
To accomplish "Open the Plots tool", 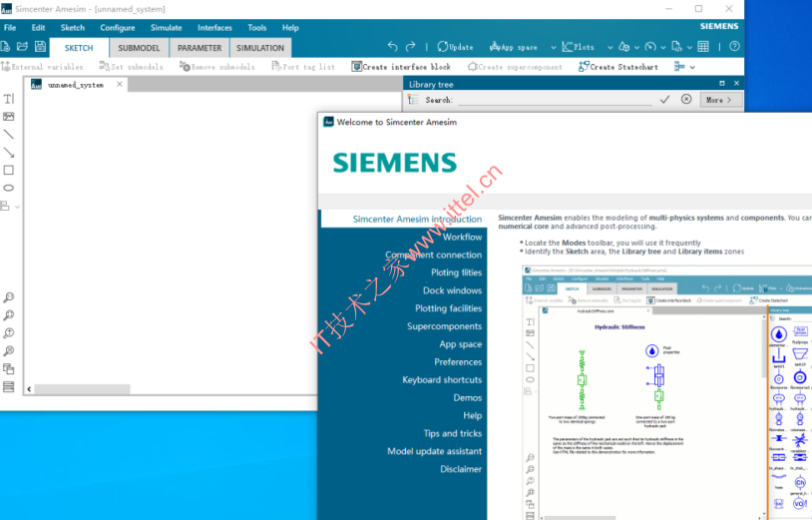I will (x=578, y=47).
